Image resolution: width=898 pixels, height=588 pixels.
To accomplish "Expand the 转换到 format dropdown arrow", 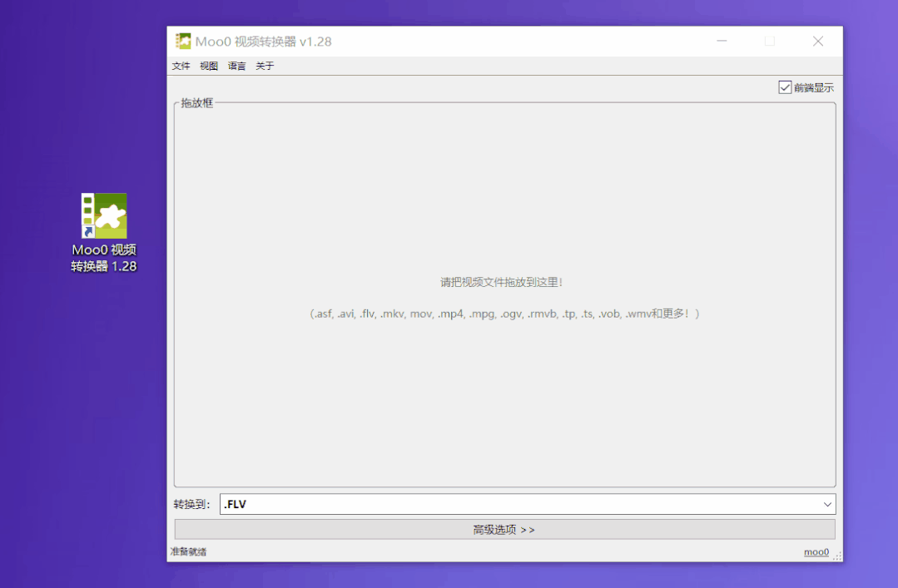I will point(827,504).
